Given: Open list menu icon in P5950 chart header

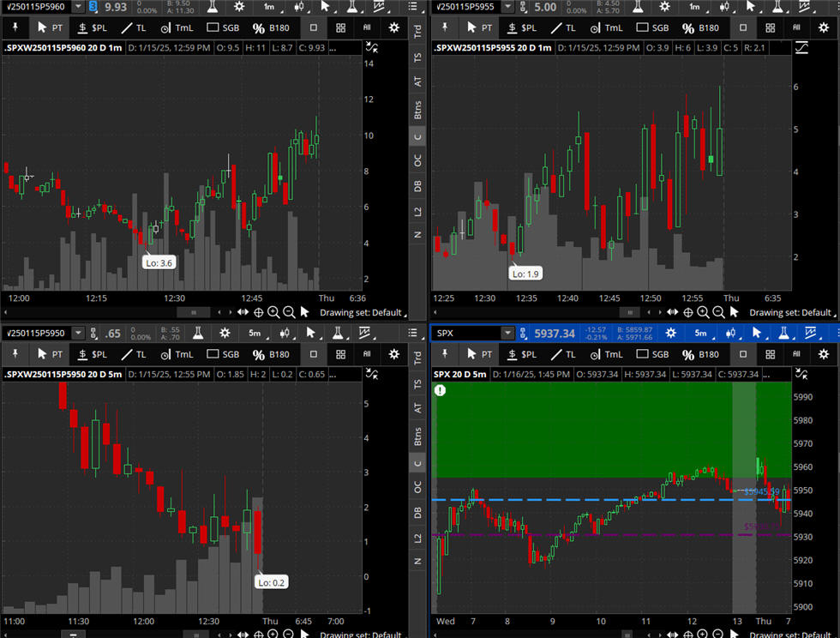Looking at the screenshot, I should pyautogui.click(x=412, y=333).
